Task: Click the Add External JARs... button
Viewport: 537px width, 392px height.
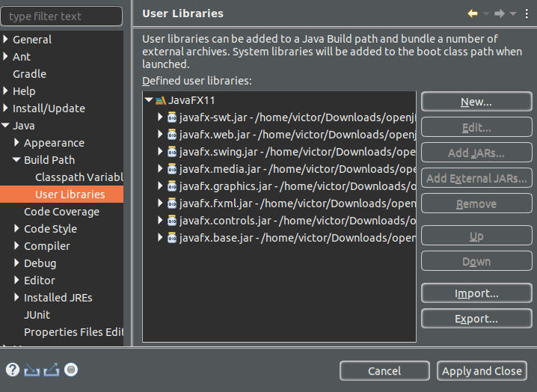Action: [476, 178]
